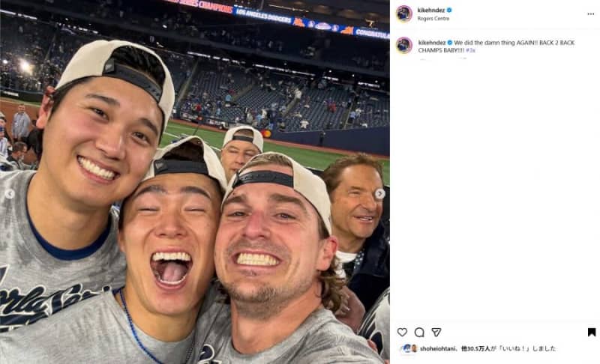Open kikehndez profile picture in post header
Image resolution: width=600 pixels, height=364 pixels.
tap(404, 13)
